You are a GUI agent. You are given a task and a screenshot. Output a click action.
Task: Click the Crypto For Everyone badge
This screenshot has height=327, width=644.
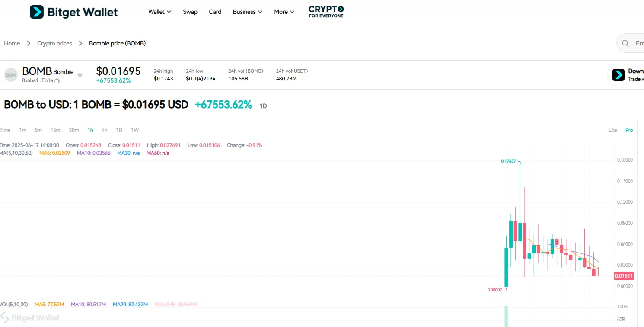[x=325, y=12]
